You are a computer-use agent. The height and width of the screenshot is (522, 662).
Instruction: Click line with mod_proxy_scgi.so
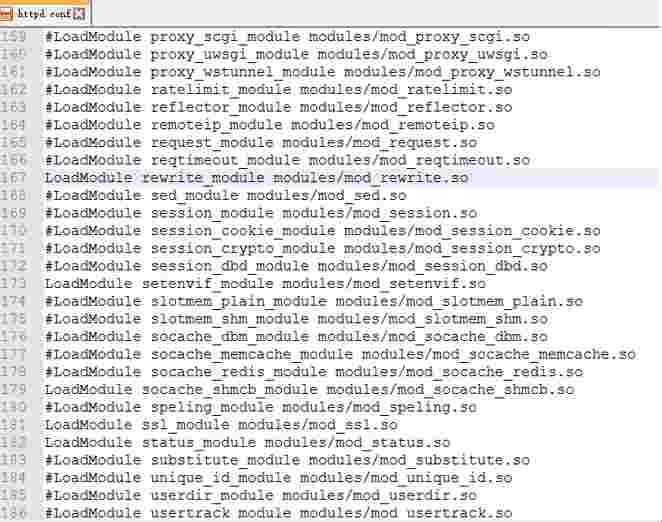coord(288,37)
